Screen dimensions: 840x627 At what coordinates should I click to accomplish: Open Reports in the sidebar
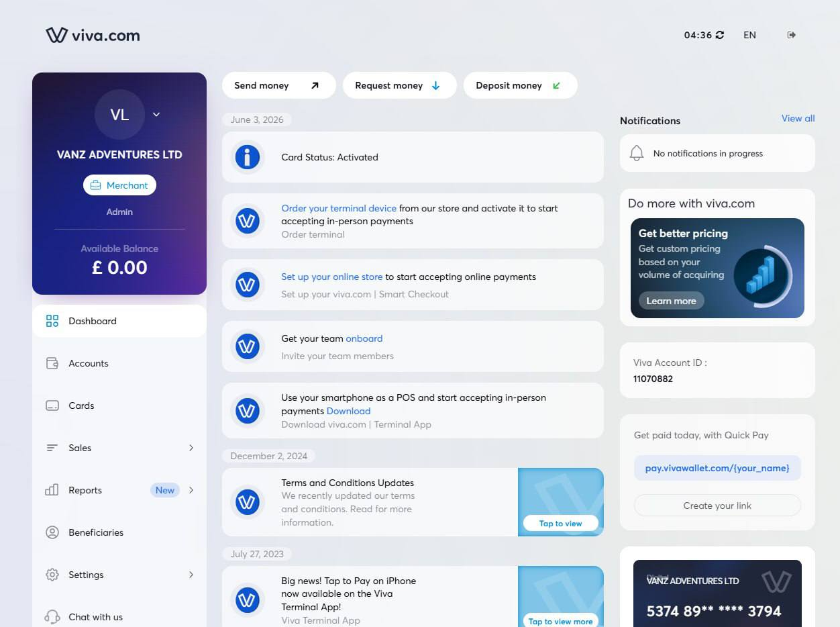(119, 490)
